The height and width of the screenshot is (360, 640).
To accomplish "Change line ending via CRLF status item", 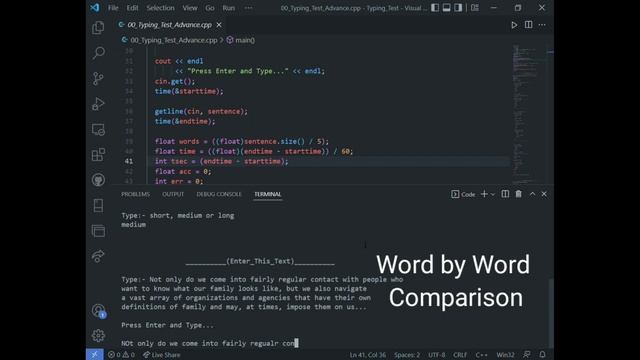I will tap(460, 355).
